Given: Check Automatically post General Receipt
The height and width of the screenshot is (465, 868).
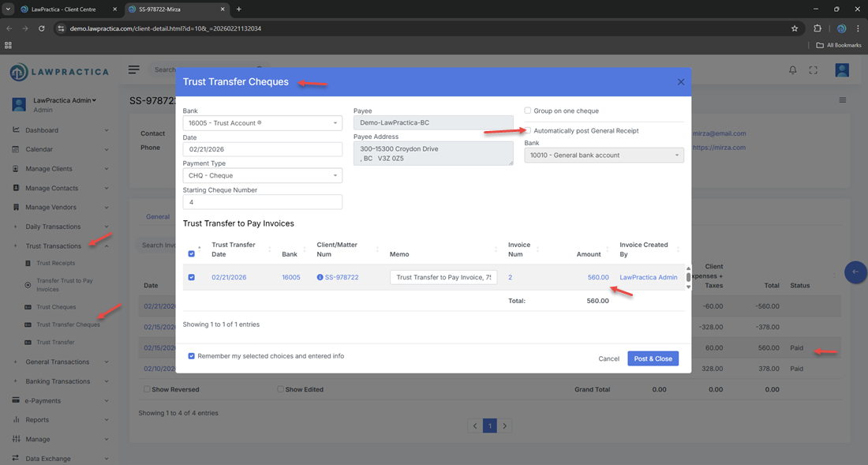Looking at the screenshot, I should pos(528,130).
